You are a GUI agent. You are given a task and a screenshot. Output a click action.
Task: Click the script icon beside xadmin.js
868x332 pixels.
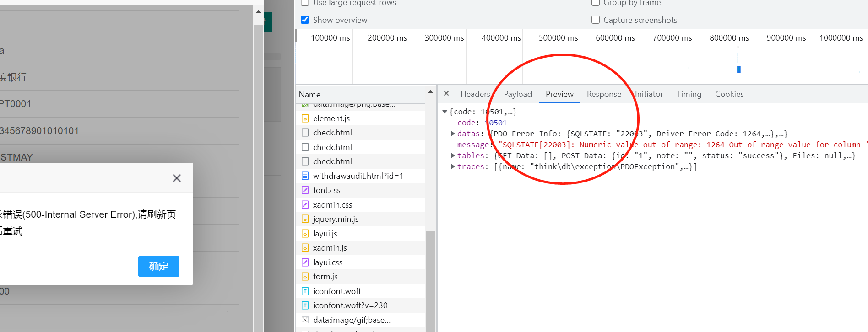click(305, 248)
